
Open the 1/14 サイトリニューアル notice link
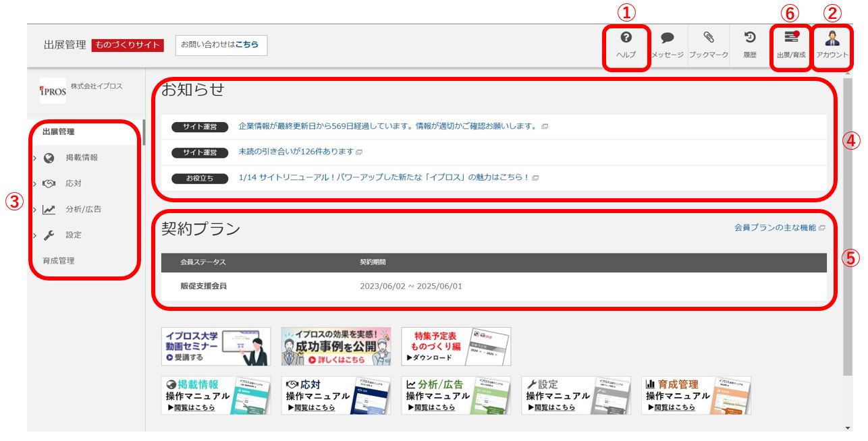[x=384, y=178]
